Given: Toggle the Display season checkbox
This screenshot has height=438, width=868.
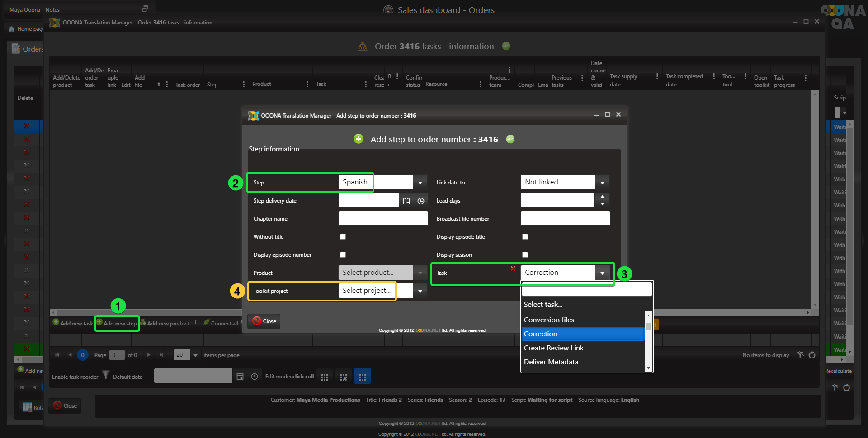Looking at the screenshot, I should click(525, 254).
